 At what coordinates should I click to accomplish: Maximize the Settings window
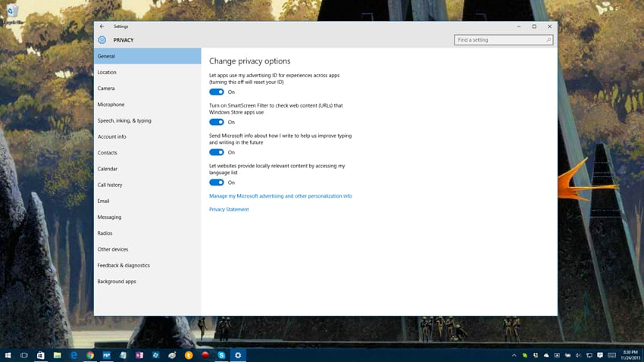534,27
